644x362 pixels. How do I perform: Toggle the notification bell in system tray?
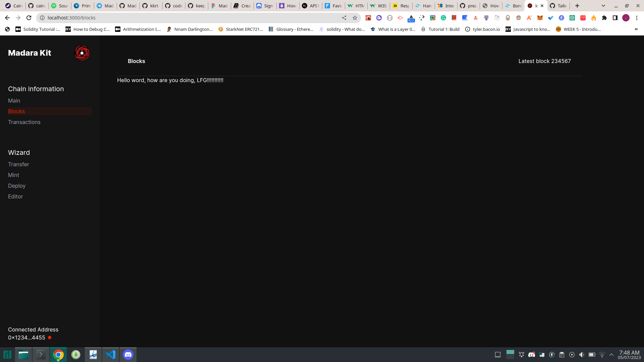[522, 354]
